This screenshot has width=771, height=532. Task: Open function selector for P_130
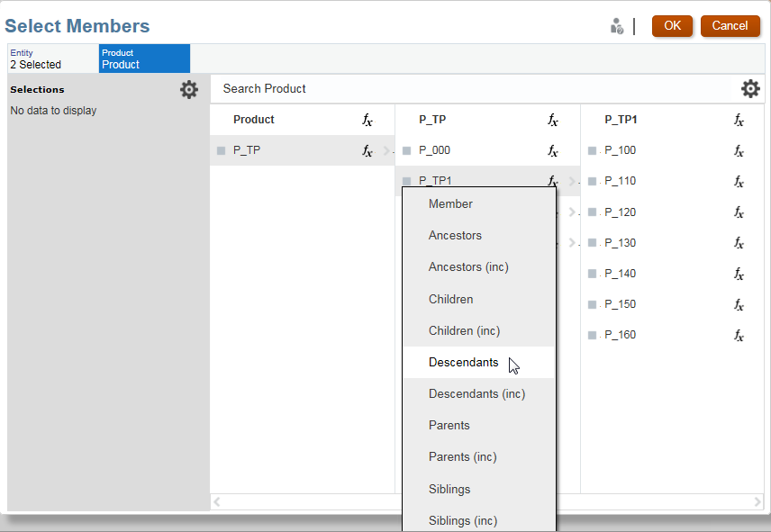point(739,242)
